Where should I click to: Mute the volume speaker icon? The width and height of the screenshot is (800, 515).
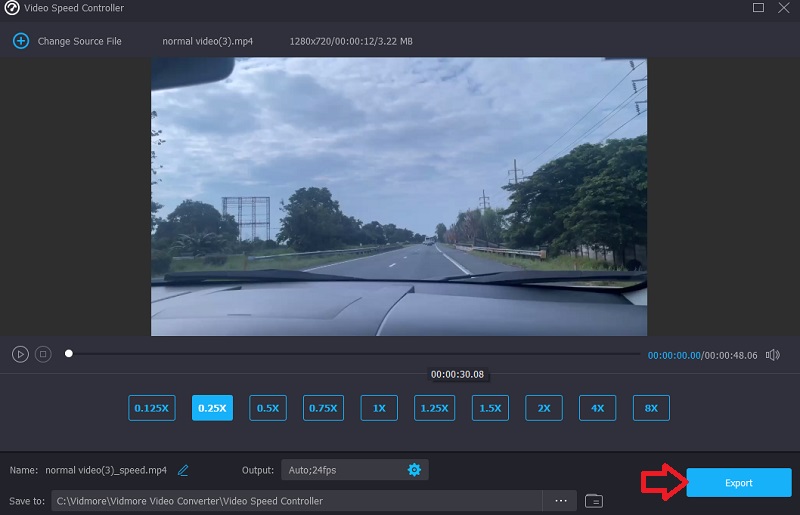coord(777,355)
